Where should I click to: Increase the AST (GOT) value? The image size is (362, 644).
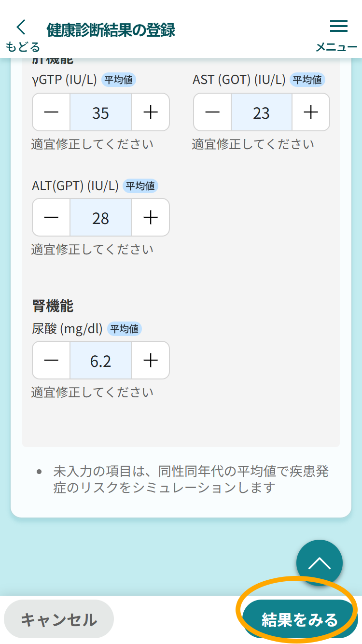click(x=311, y=112)
